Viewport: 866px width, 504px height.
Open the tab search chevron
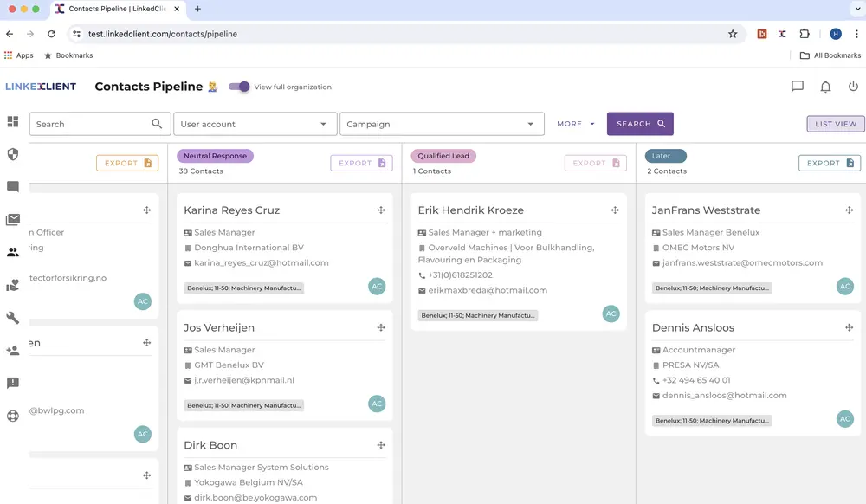point(857,9)
